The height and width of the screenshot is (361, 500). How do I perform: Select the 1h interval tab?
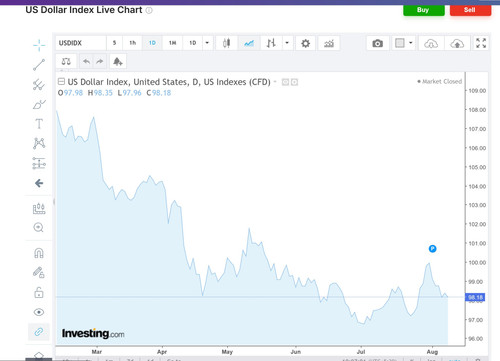(x=133, y=43)
